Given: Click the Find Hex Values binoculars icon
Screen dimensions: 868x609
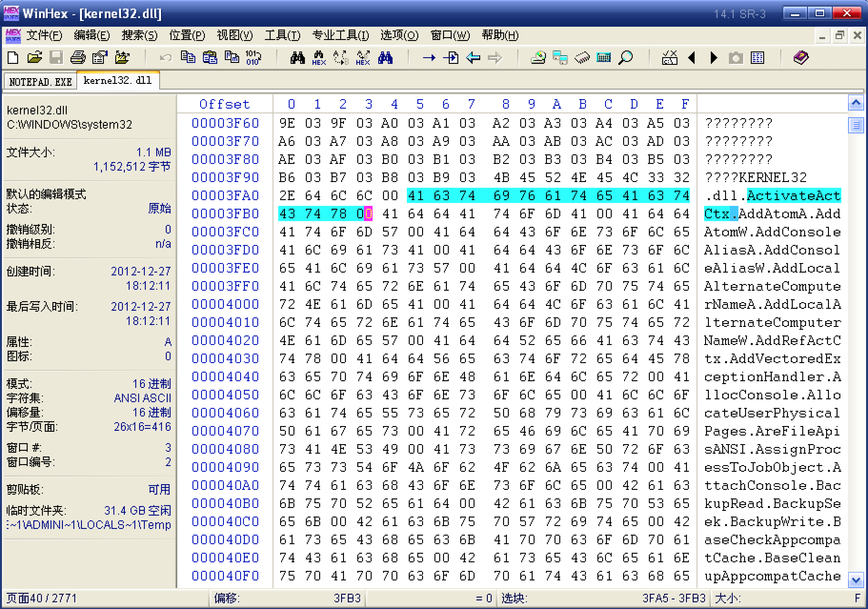Looking at the screenshot, I should point(319,58).
